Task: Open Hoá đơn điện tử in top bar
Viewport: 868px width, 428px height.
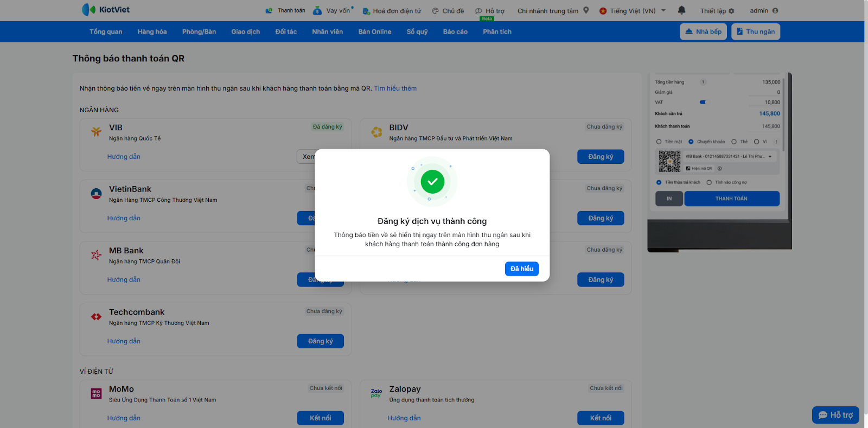Action: tap(392, 11)
